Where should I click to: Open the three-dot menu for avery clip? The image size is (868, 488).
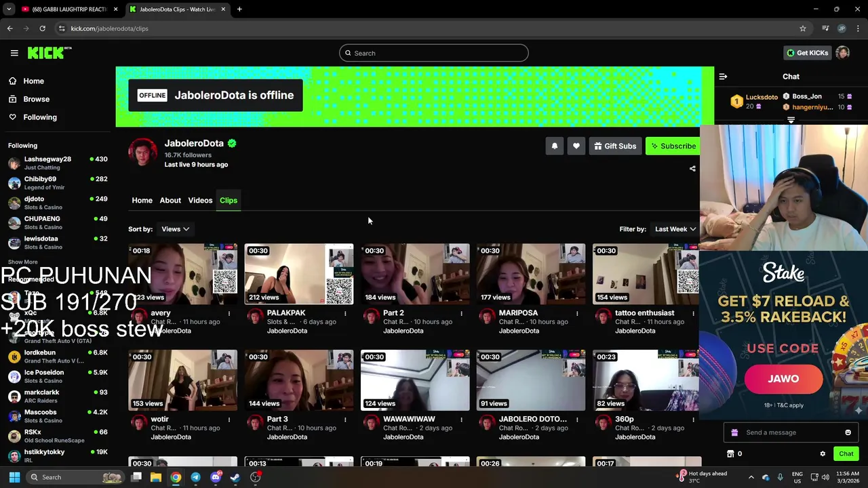(229, 313)
